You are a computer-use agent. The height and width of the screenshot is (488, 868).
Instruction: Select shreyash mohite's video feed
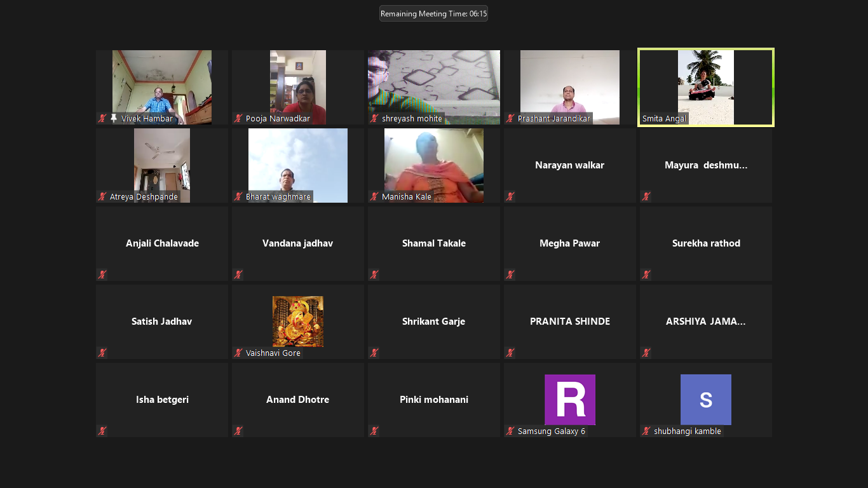(434, 87)
